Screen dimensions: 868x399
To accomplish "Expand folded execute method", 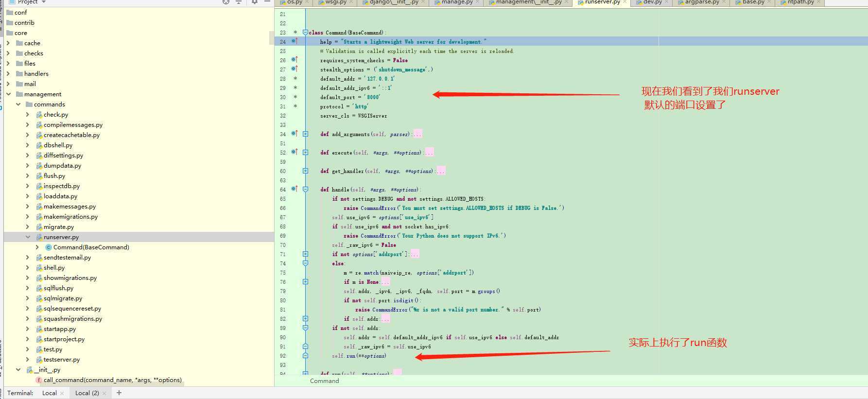I will [305, 152].
